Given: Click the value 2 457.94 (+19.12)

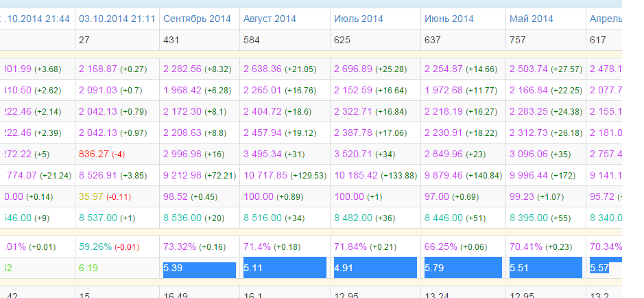Looking at the screenshot, I should (280, 133).
